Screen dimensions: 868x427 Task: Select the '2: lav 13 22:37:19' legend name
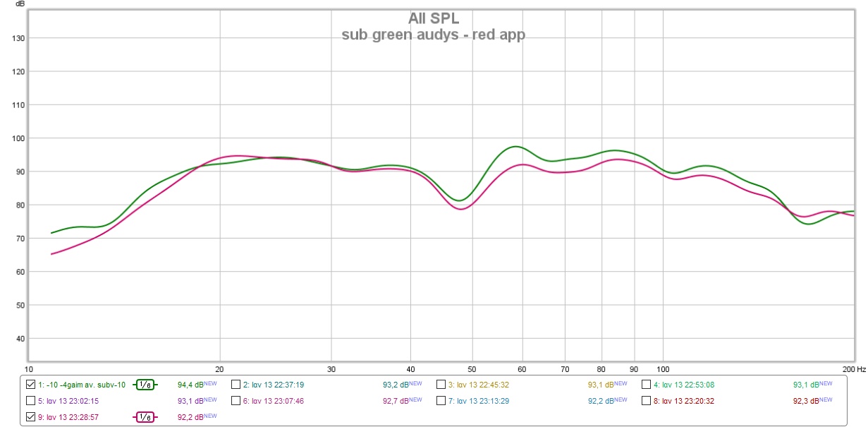(x=274, y=385)
